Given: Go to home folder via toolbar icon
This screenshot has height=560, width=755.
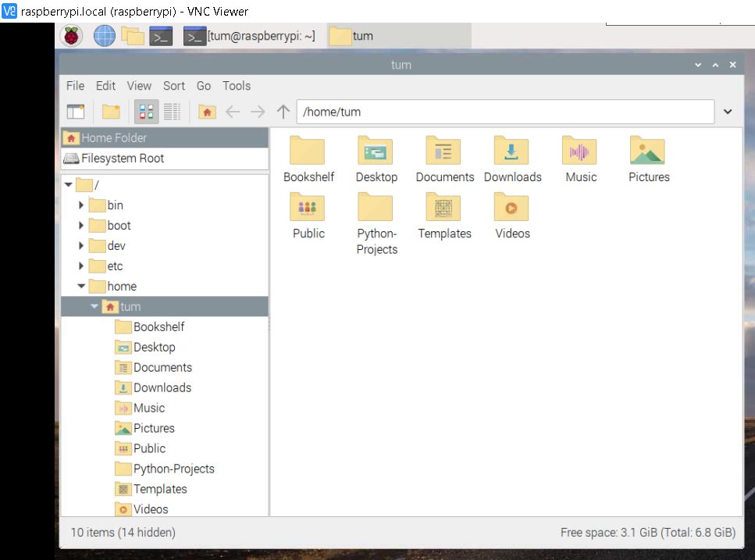Looking at the screenshot, I should (207, 112).
